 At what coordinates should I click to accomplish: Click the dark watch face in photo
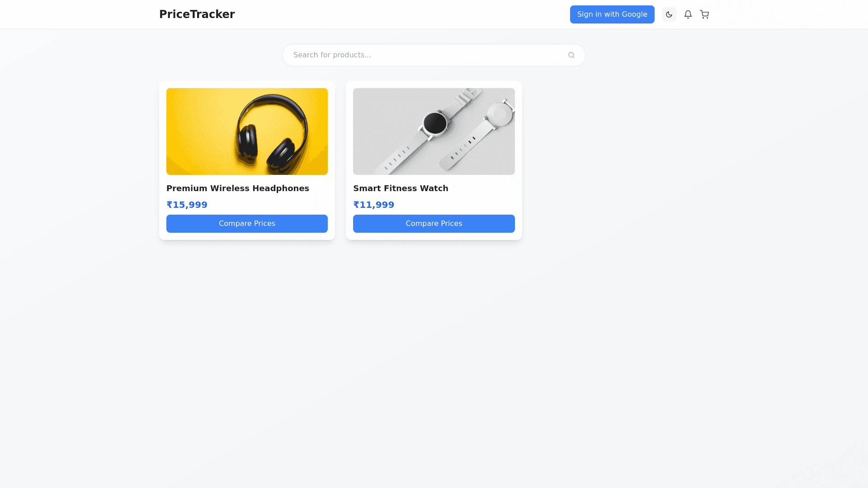pyautogui.click(x=435, y=123)
